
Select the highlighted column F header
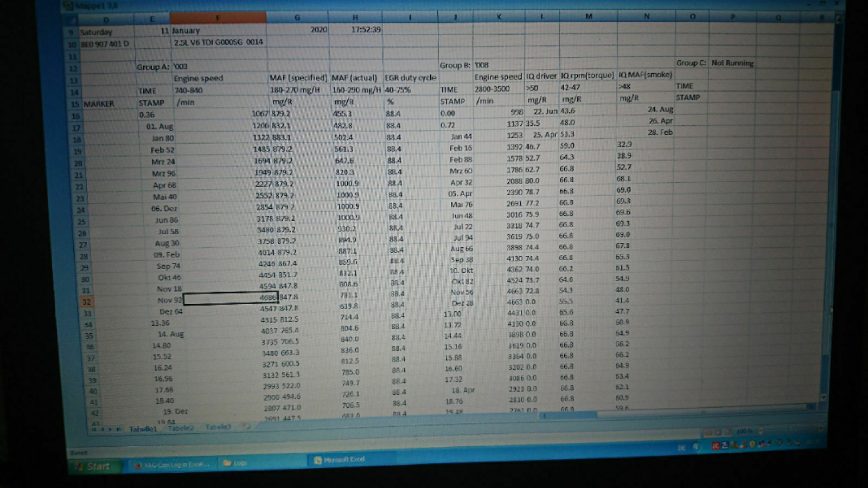click(x=218, y=18)
